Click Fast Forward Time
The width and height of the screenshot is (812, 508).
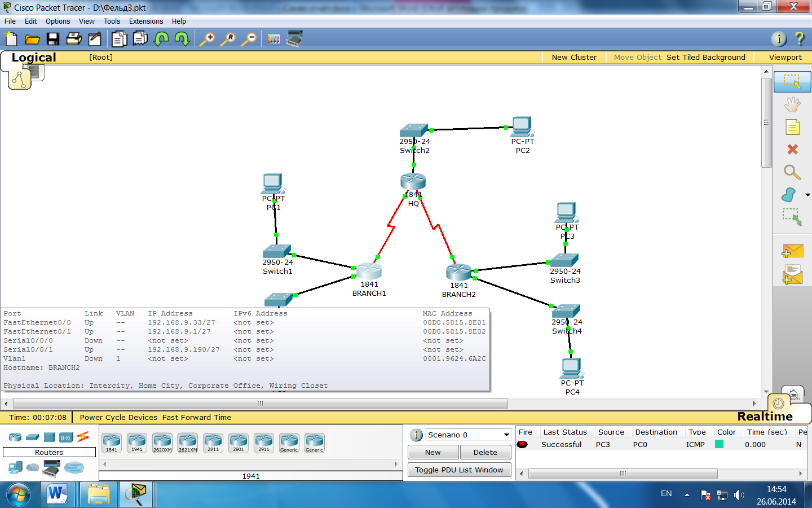pyautogui.click(x=197, y=417)
